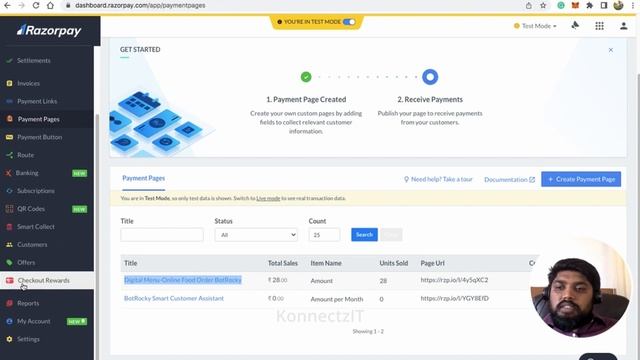Click Create Payment Page button
Image resolution: width=640 pixels, height=360 pixels.
(x=581, y=179)
